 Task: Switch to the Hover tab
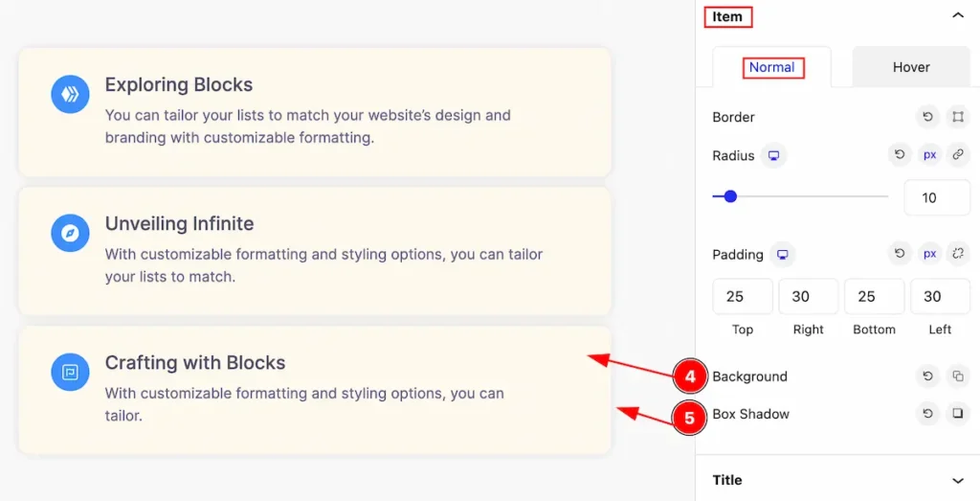tap(911, 67)
